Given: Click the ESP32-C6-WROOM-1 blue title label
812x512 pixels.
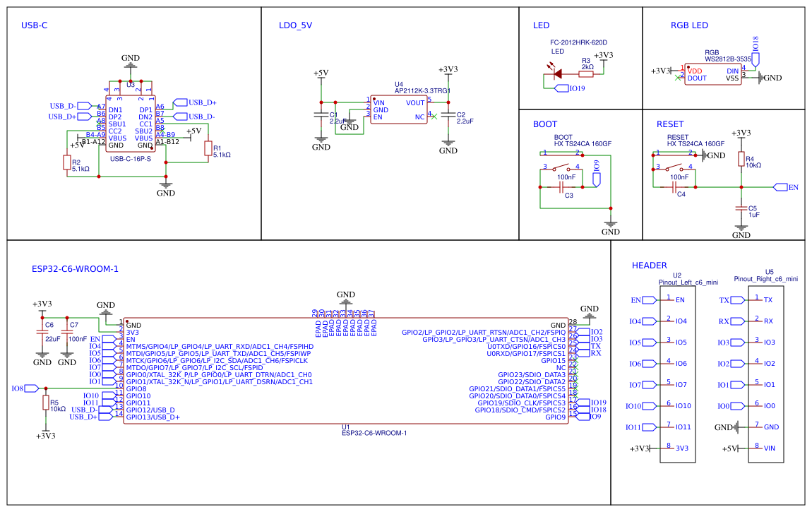Looking at the screenshot, I should tap(74, 269).
